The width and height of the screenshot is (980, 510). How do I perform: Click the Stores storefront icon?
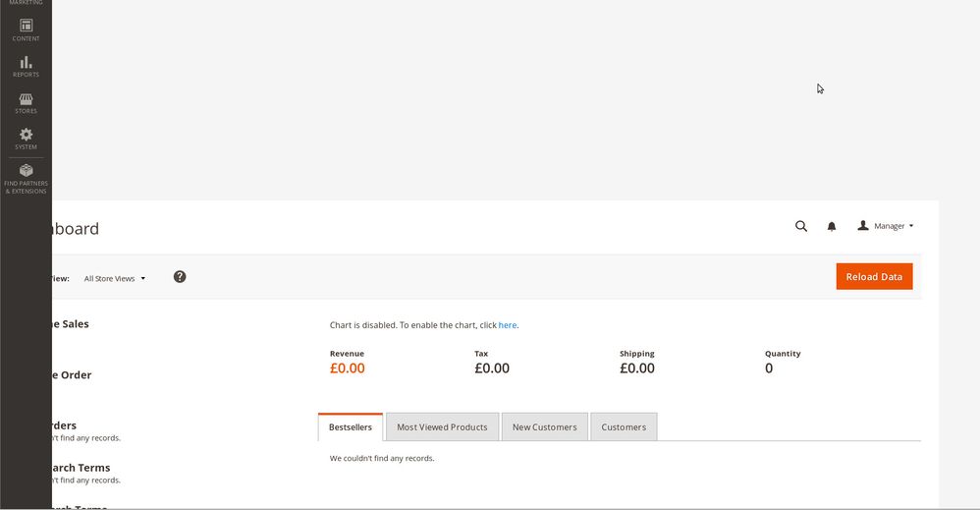tap(26, 102)
